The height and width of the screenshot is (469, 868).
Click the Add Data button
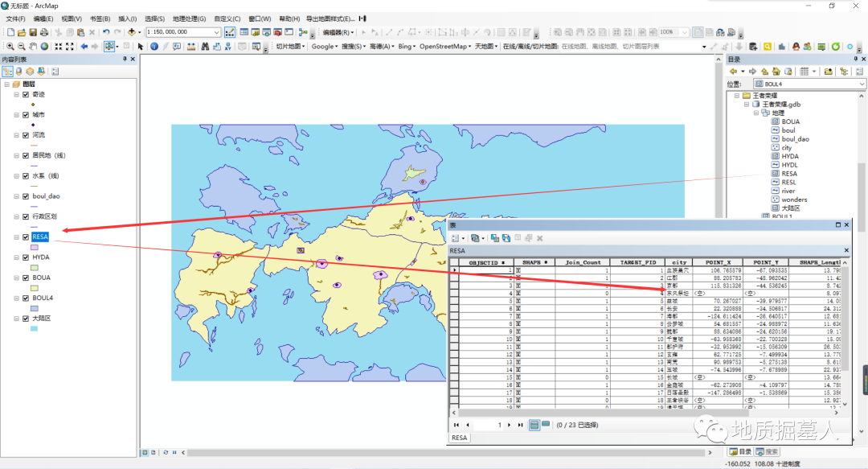coord(132,32)
